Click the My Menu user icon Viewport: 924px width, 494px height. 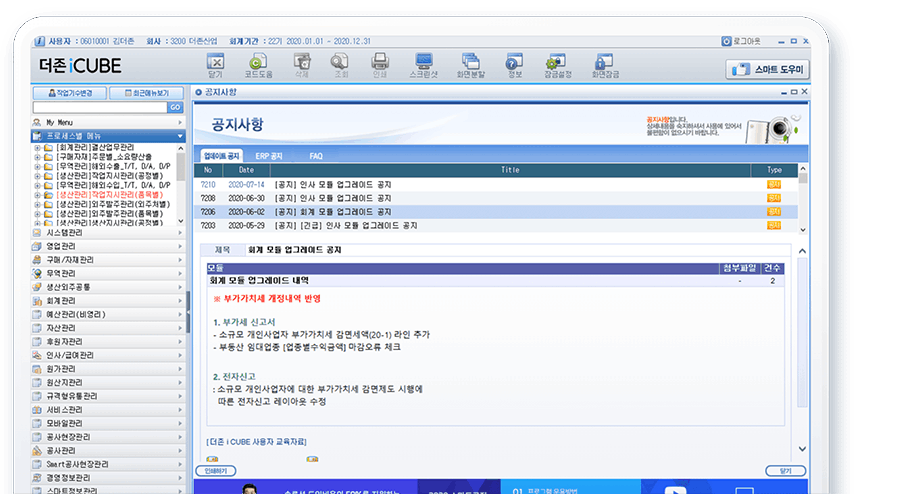(37, 123)
